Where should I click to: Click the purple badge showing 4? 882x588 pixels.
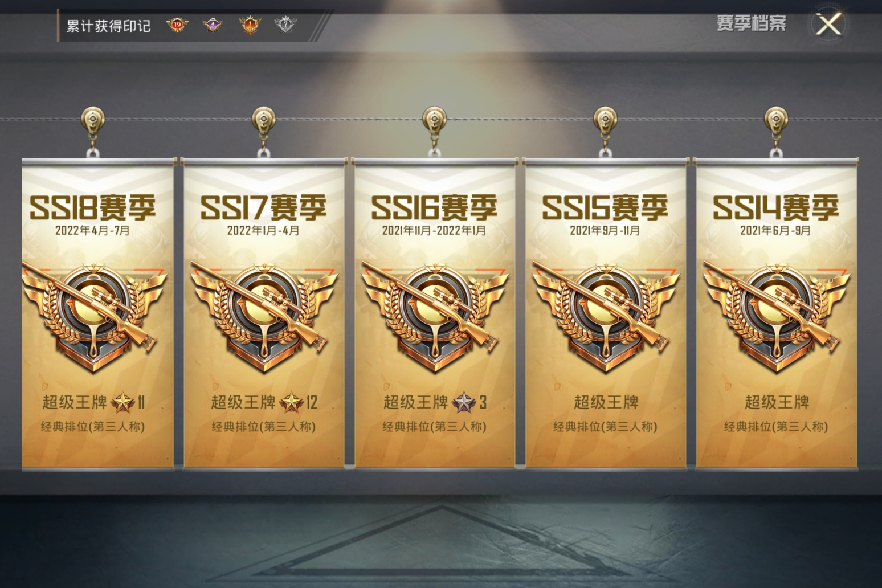click(213, 25)
